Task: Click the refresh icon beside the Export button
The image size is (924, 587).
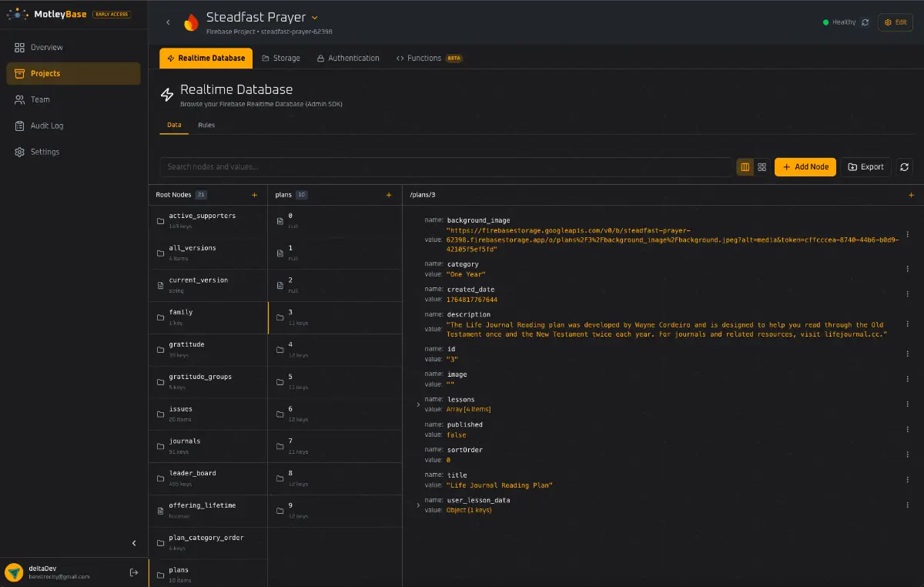Action: (904, 166)
